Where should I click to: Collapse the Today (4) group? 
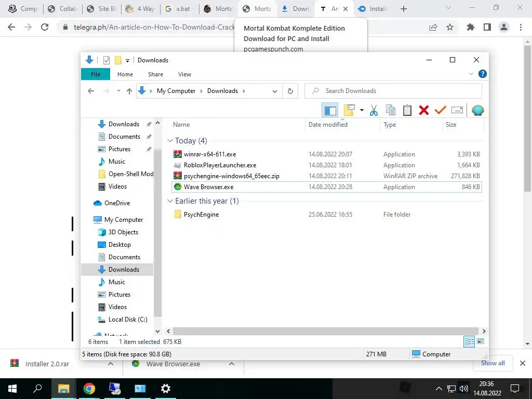pyautogui.click(x=170, y=141)
